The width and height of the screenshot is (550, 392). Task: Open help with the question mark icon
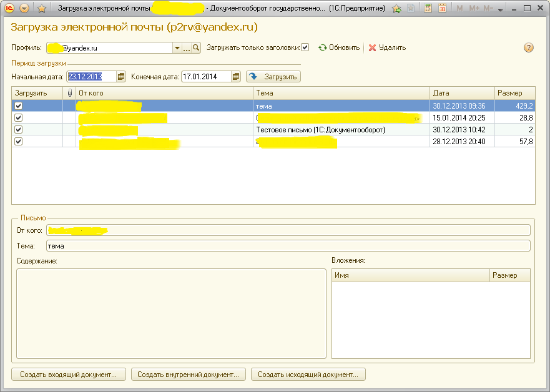coord(529,47)
